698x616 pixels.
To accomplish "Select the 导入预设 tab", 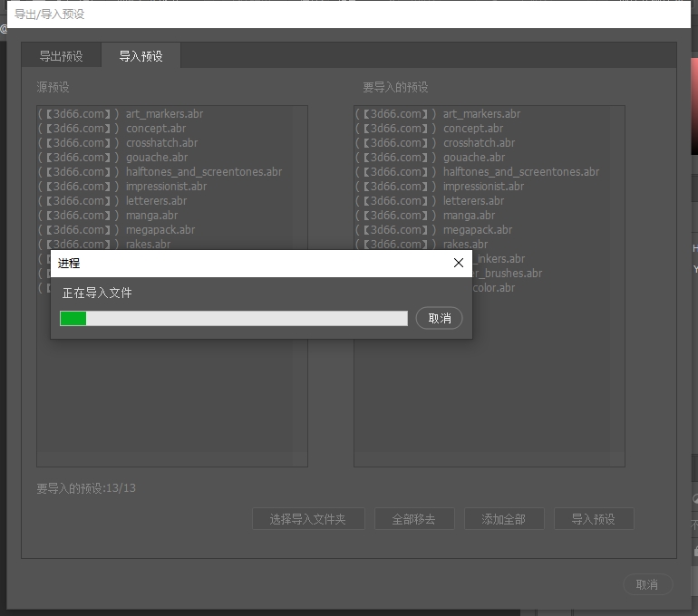I will pos(141,56).
